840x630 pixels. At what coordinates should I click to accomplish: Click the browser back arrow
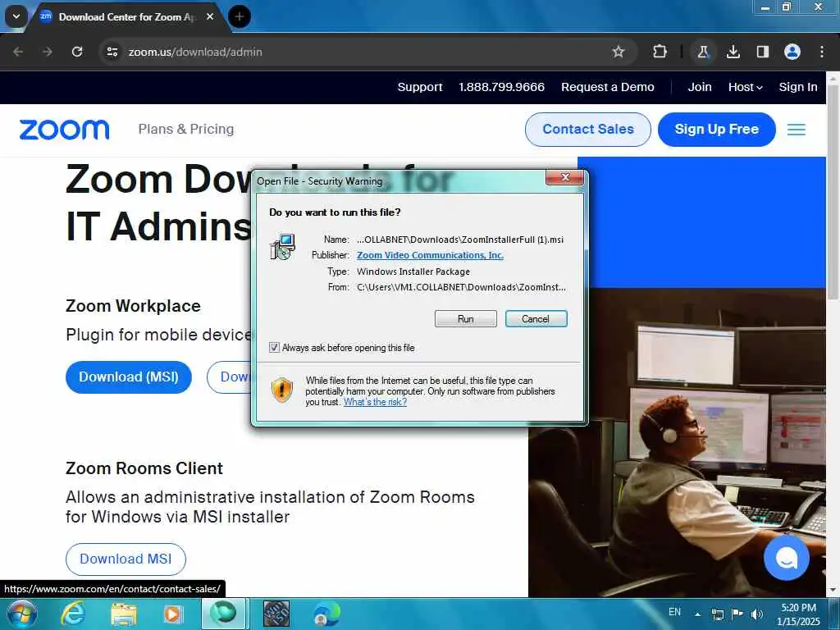18,52
